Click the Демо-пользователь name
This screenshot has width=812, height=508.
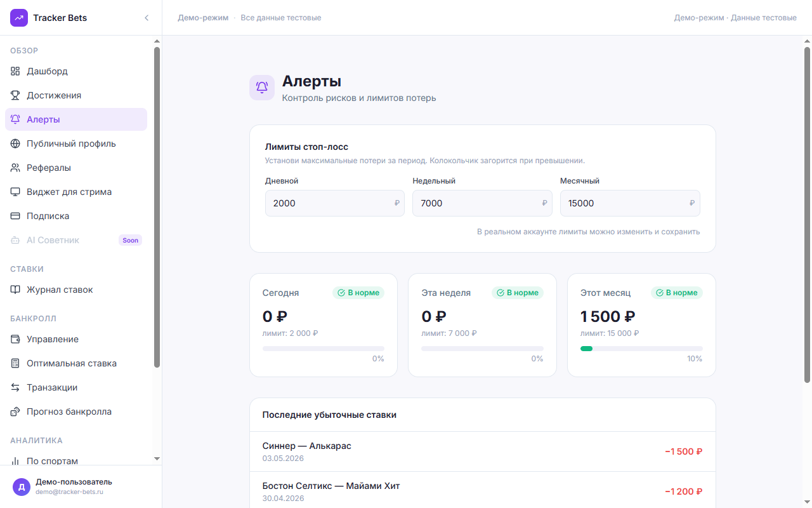[74, 482]
